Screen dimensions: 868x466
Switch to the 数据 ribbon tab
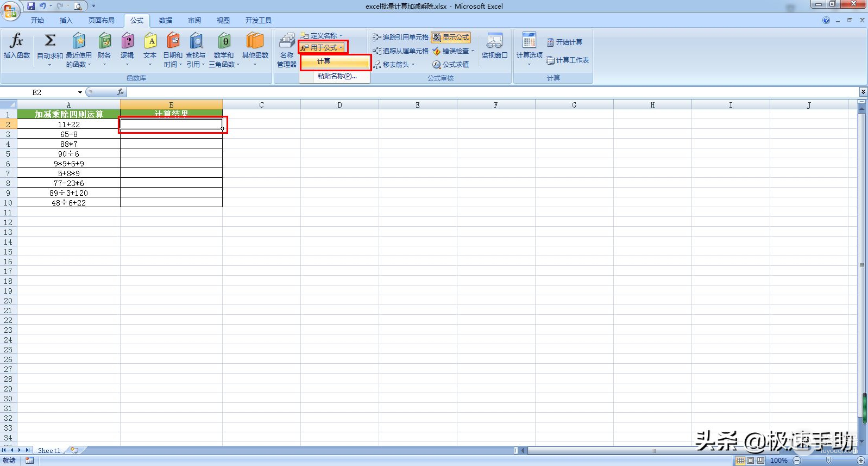[166, 21]
